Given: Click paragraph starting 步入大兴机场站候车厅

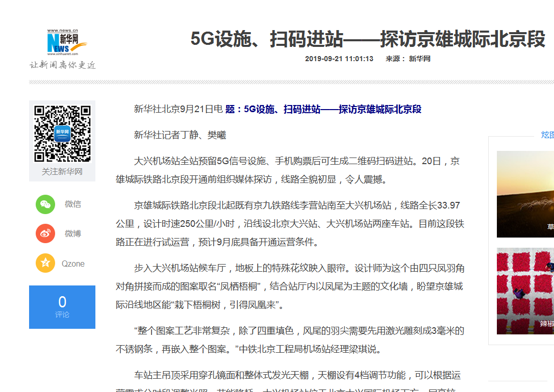Looking at the screenshot, I should pyautogui.click(x=290, y=286).
